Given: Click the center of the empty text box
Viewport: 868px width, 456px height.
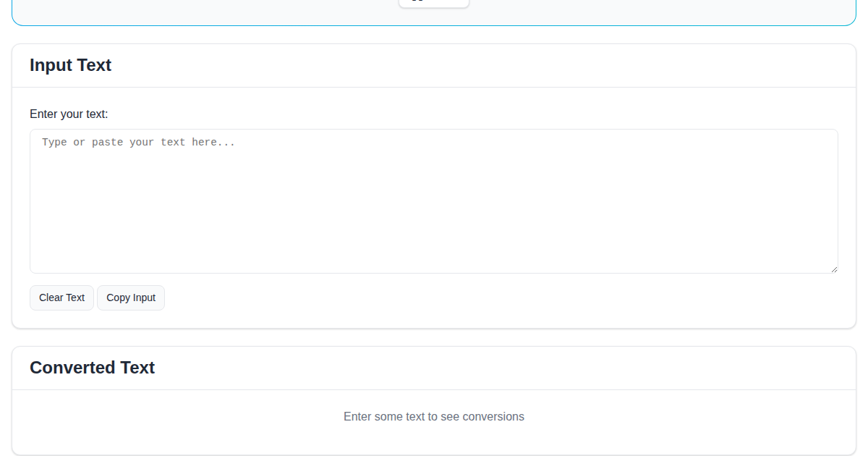Looking at the screenshot, I should pyautogui.click(x=434, y=201).
